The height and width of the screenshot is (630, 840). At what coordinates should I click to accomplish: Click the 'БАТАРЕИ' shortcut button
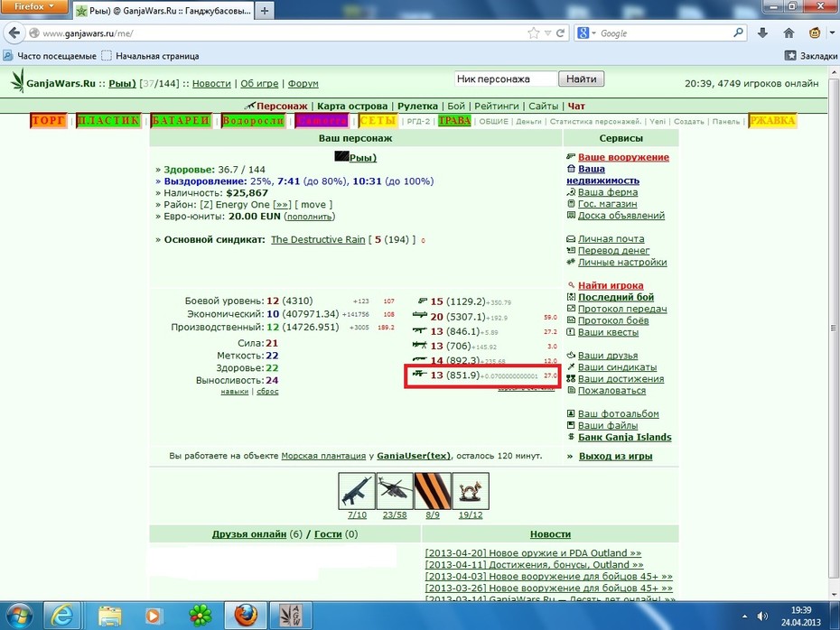[x=181, y=121]
